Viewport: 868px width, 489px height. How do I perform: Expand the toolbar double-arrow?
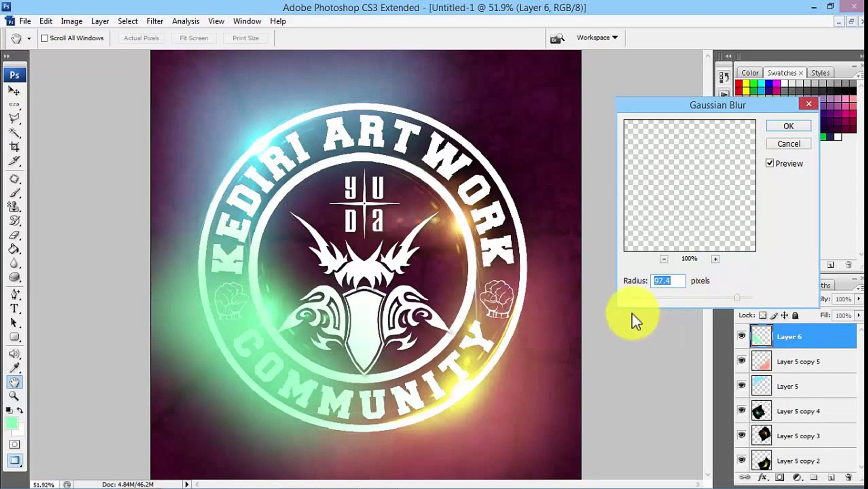pyautogui.click(x=6, y=56)
